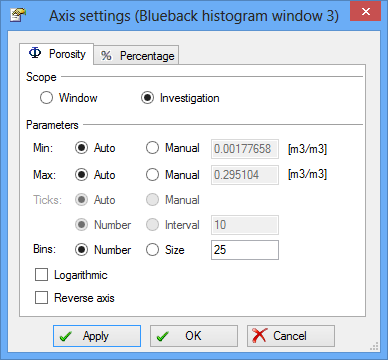Click the Parameters section label
The height and width of the screenshot is (360, 388).
point(52,125)
